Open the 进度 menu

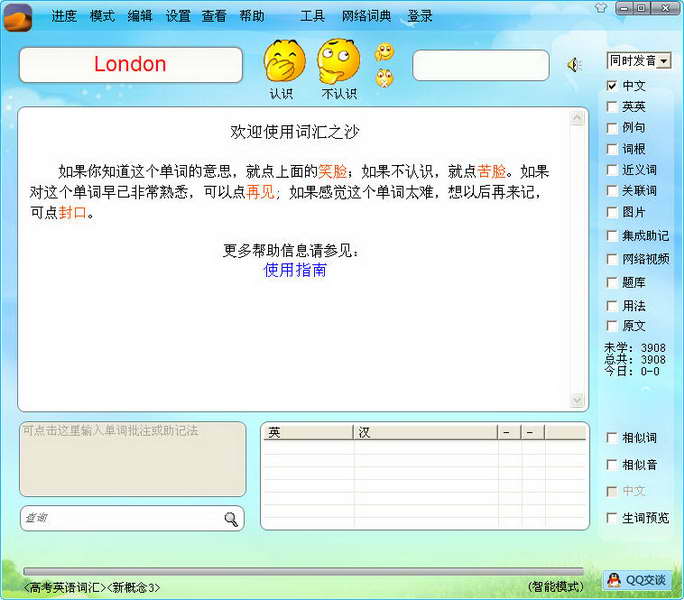tap(64, 16)
